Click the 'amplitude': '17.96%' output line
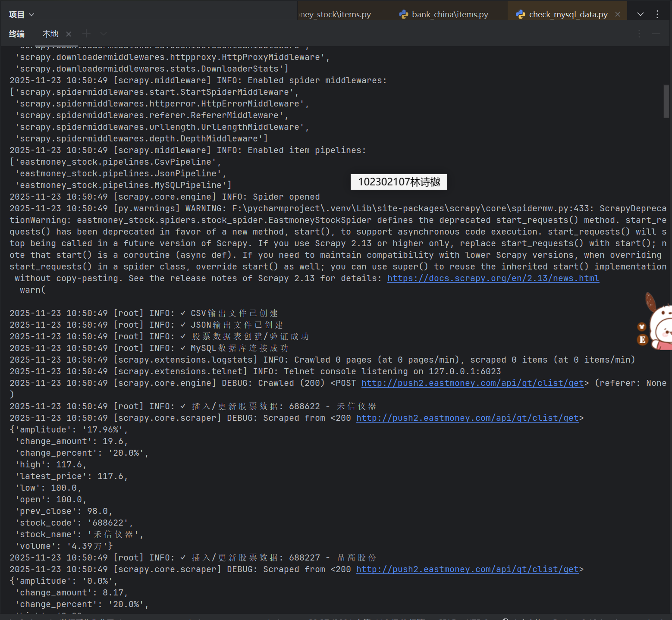672x620 pixels. pos(69,429)
